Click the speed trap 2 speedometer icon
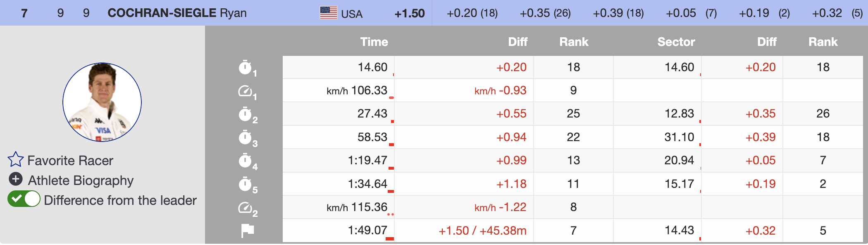 246,207
